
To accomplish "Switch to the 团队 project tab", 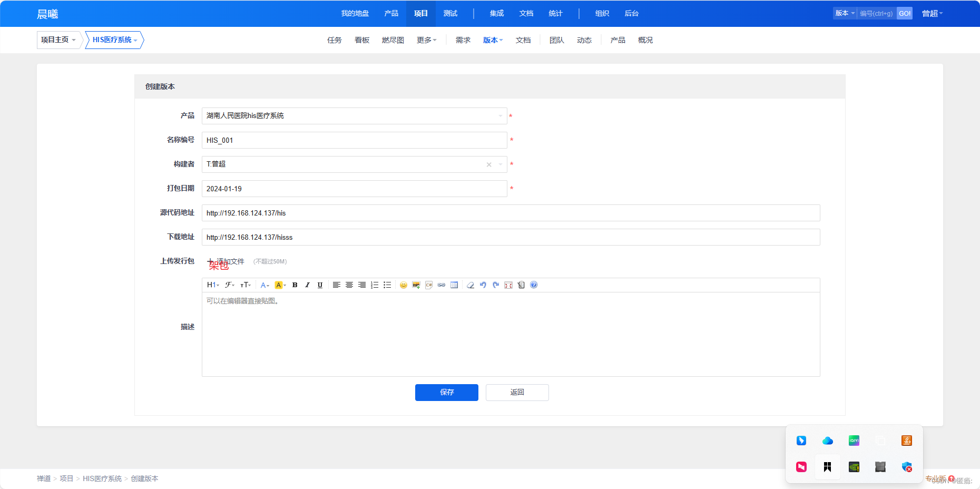I will 556,40.
